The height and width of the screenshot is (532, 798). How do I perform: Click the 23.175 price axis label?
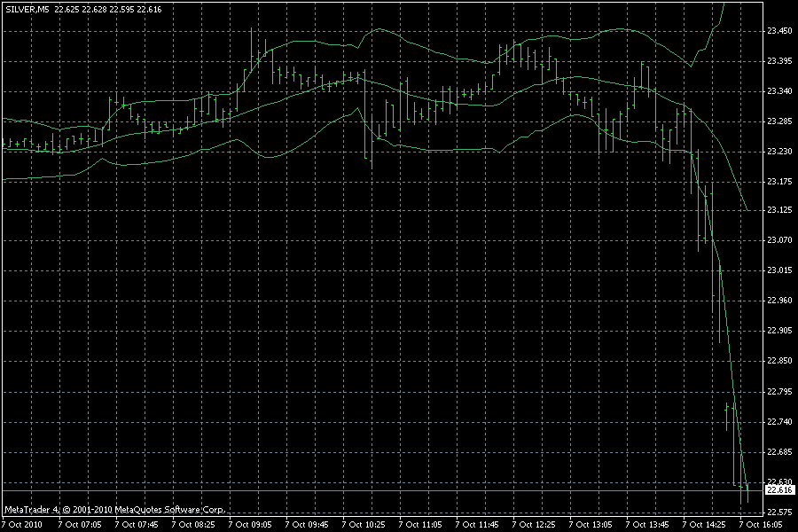(x=779, y=181)
